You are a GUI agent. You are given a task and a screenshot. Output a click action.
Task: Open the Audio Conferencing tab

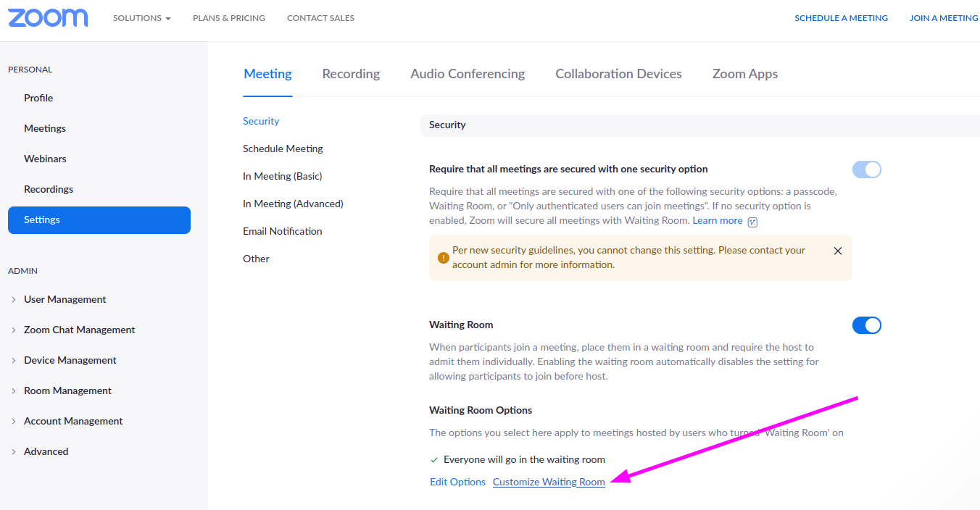468,74
